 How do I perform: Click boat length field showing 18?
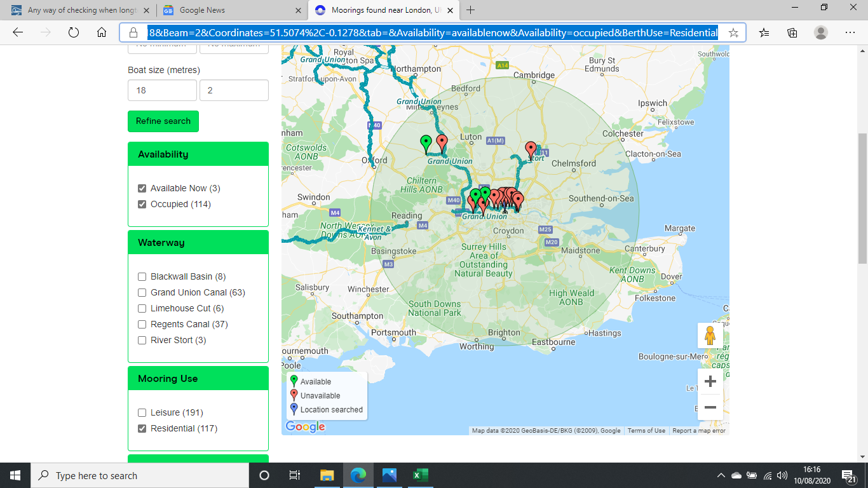162,90
